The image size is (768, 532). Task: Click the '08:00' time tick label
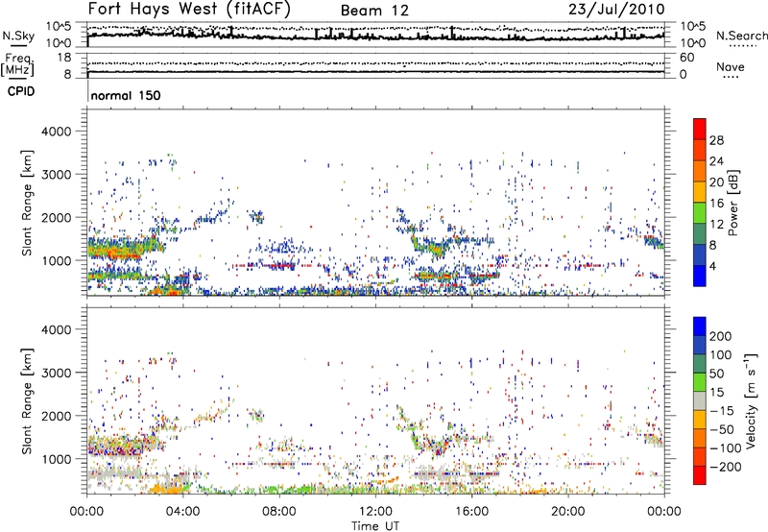(279, 512)
